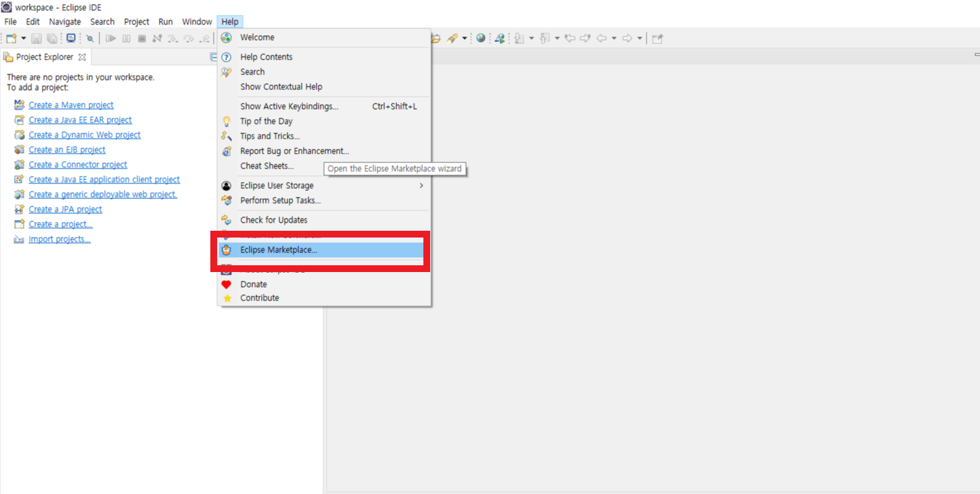Open the File menu

(x=11, y=22)
